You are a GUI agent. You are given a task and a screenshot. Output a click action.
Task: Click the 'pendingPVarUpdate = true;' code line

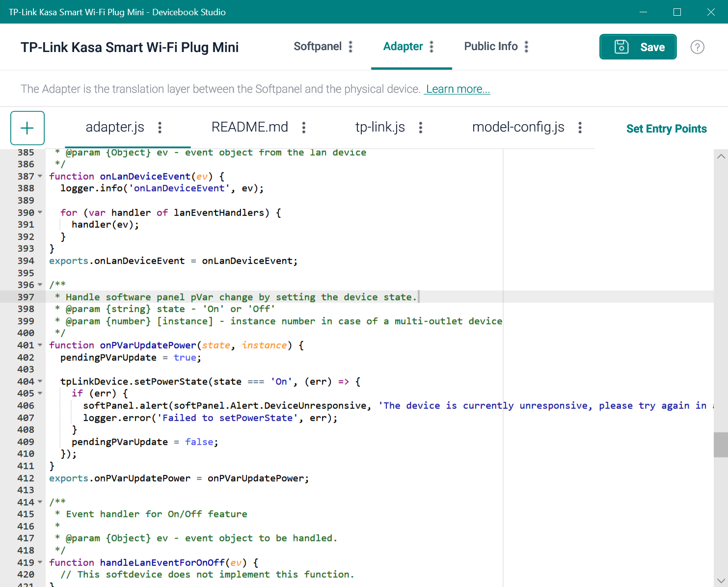coord(131,357)
